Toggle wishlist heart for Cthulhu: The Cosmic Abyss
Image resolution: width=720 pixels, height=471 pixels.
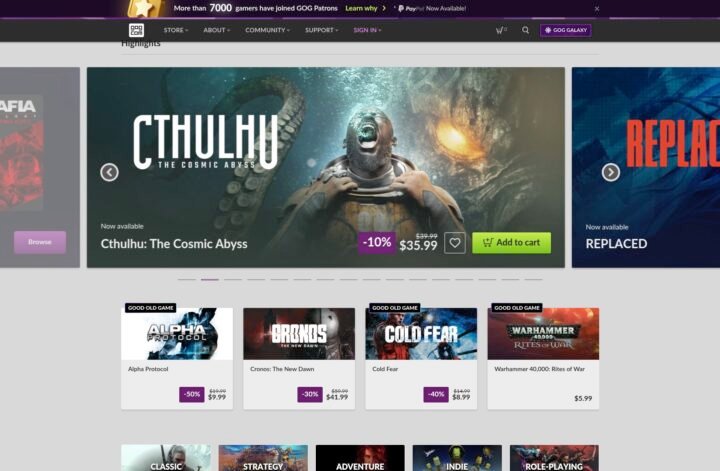[x=455, y=242]
